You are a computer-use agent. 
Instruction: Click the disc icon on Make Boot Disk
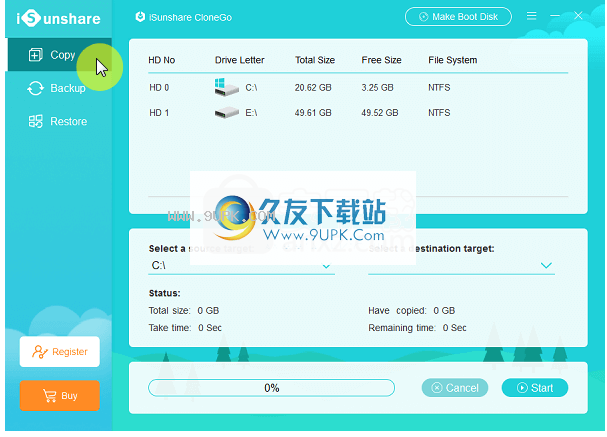pyautogui.click(x=424, y=17)
